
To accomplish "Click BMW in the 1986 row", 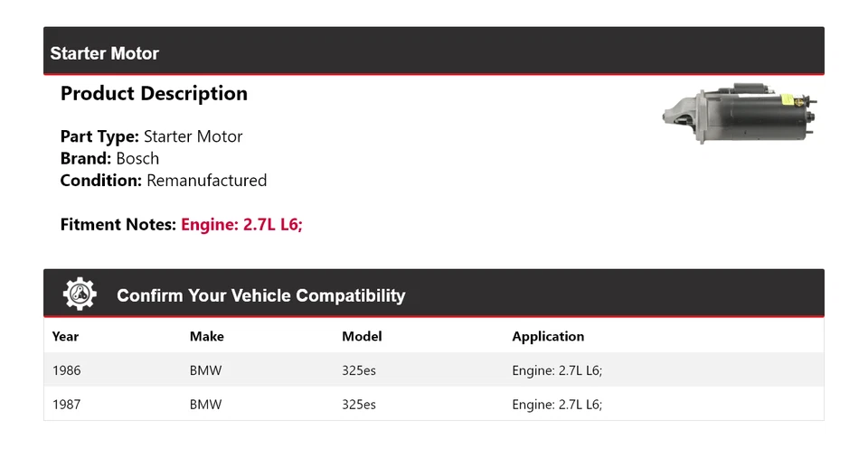I will [205, 370].
